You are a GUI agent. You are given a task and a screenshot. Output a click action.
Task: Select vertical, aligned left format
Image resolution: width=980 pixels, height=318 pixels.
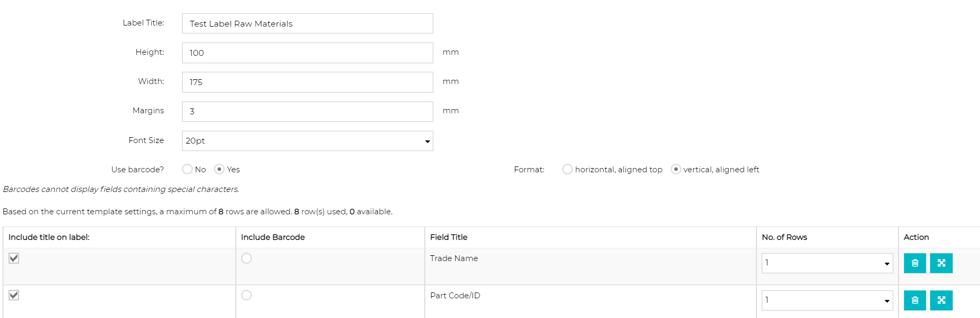click(x=676, y=169)
